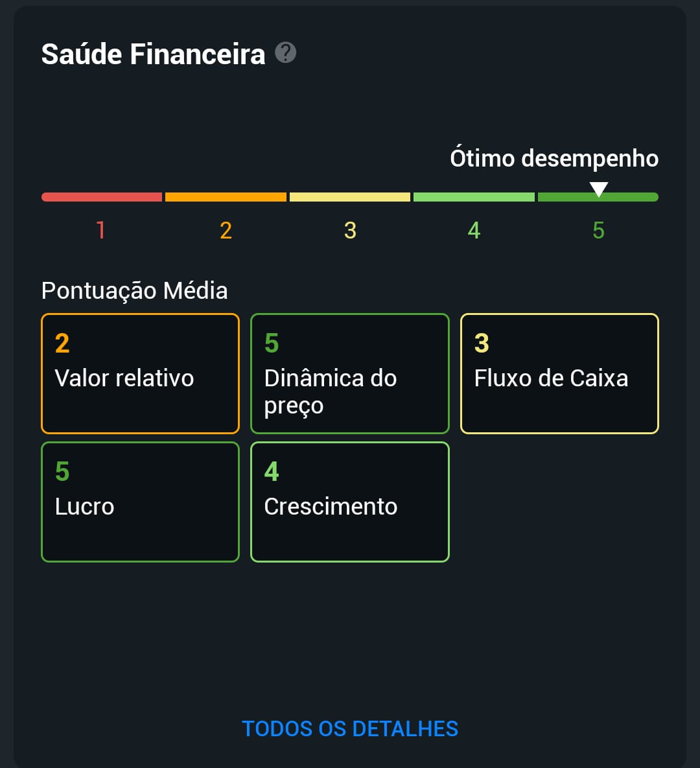
Task: Click scale number 4 label
Action: (x=474, y=230)
